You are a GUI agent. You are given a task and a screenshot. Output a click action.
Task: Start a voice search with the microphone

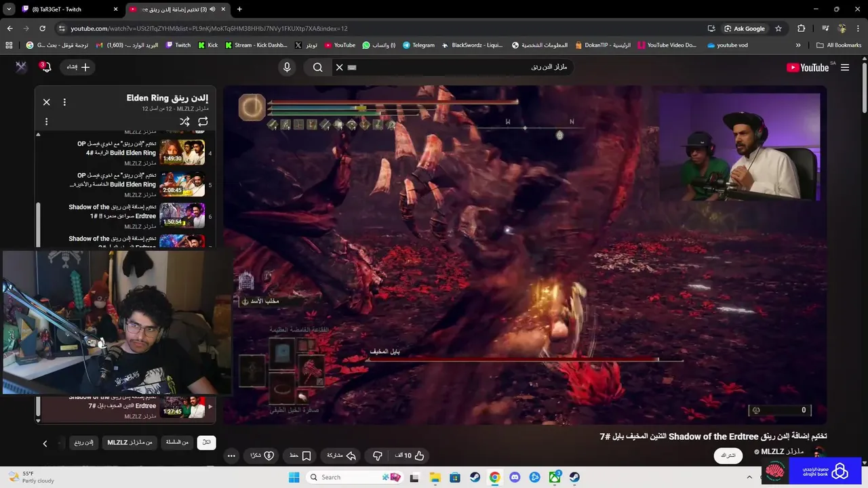pos(287,67)
